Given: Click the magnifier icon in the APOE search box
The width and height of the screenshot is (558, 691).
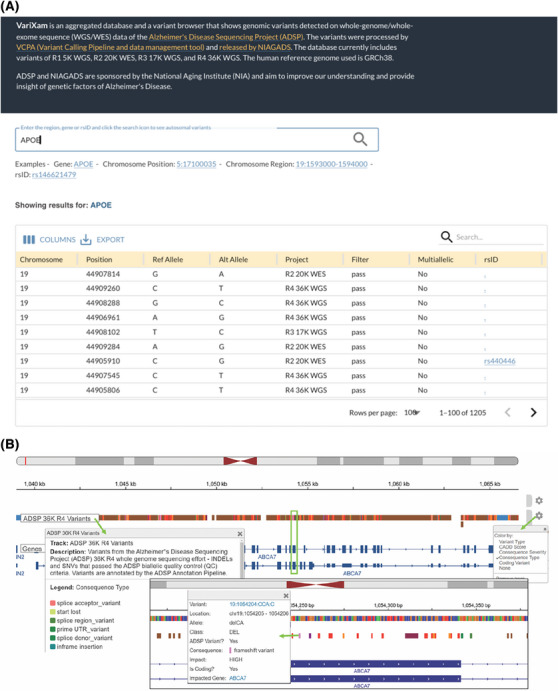Looking at the screenshot, I should 360,139.
